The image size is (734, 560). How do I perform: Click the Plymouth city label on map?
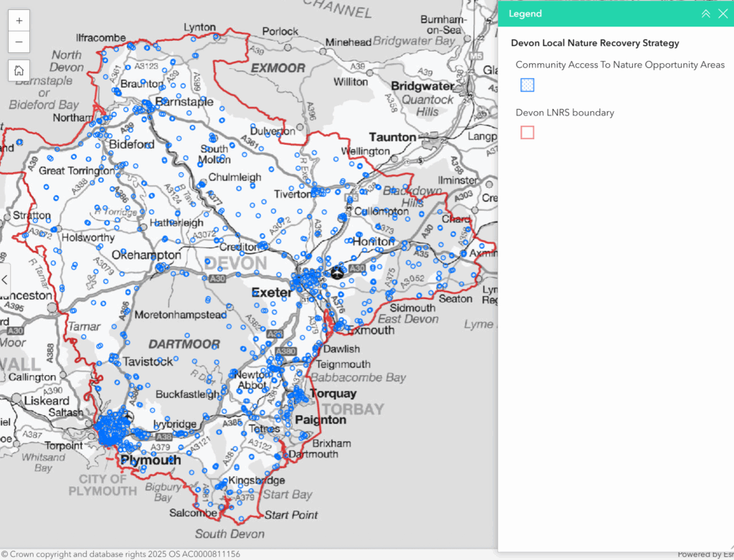tap(151, 460)
